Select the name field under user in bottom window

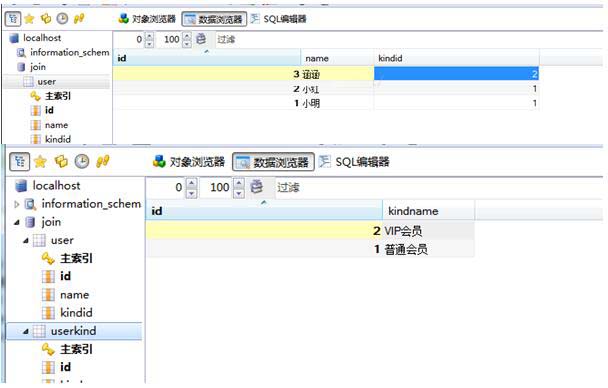(74, 295)
